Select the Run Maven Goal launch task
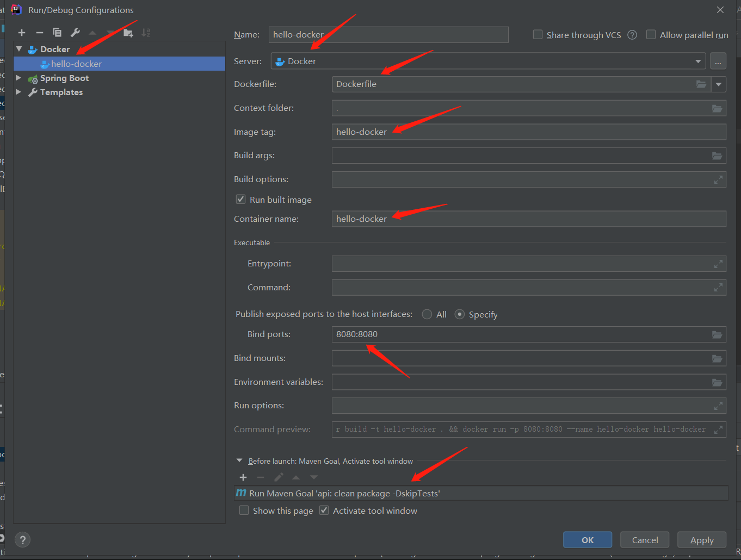The width and height of the screenshot is (741, 560). 481,493
